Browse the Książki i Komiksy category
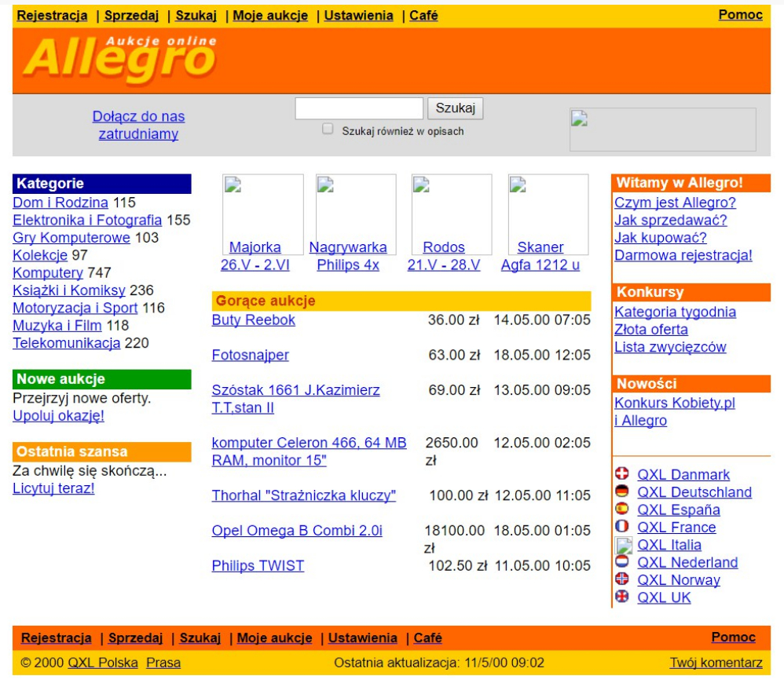 point(69,290)
